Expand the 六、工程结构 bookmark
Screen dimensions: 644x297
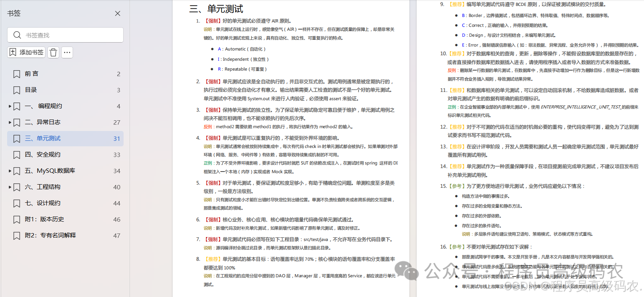[10, 187]
